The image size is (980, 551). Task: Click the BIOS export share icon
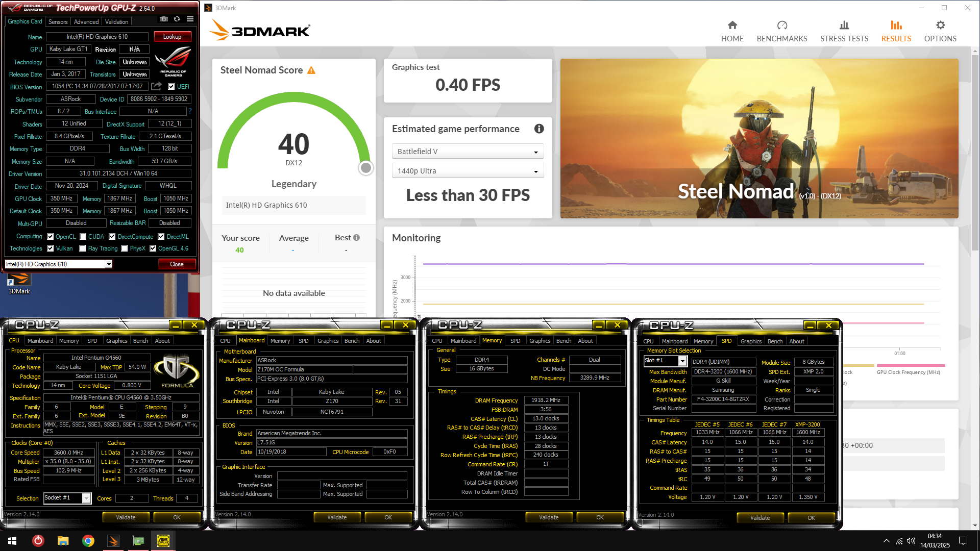point(157,86)
